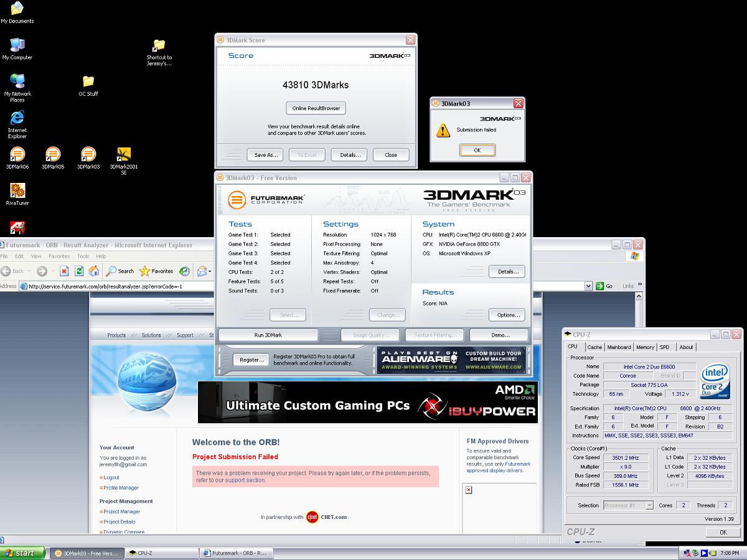Click the Go button beside address bar
747x560 pixels.
[604, 286]
